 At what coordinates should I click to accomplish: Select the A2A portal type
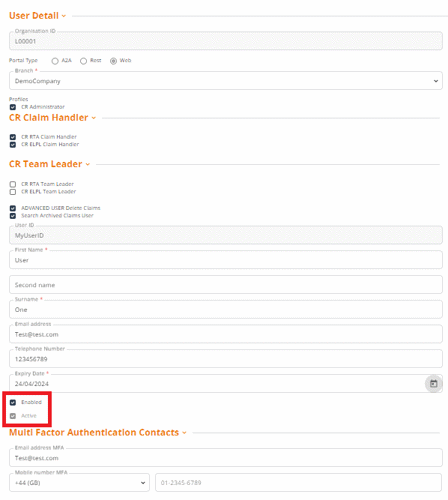tap(55, 61)
